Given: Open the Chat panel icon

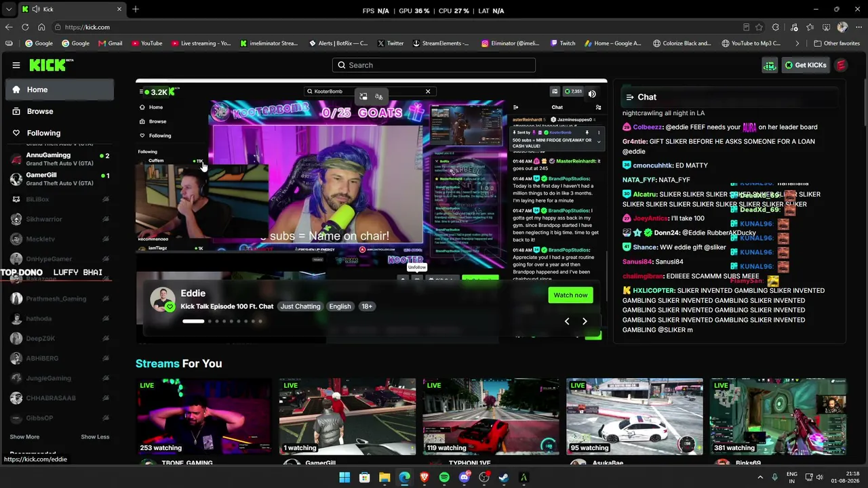Looking at the screenshot, I should click(x=629, y=97).
